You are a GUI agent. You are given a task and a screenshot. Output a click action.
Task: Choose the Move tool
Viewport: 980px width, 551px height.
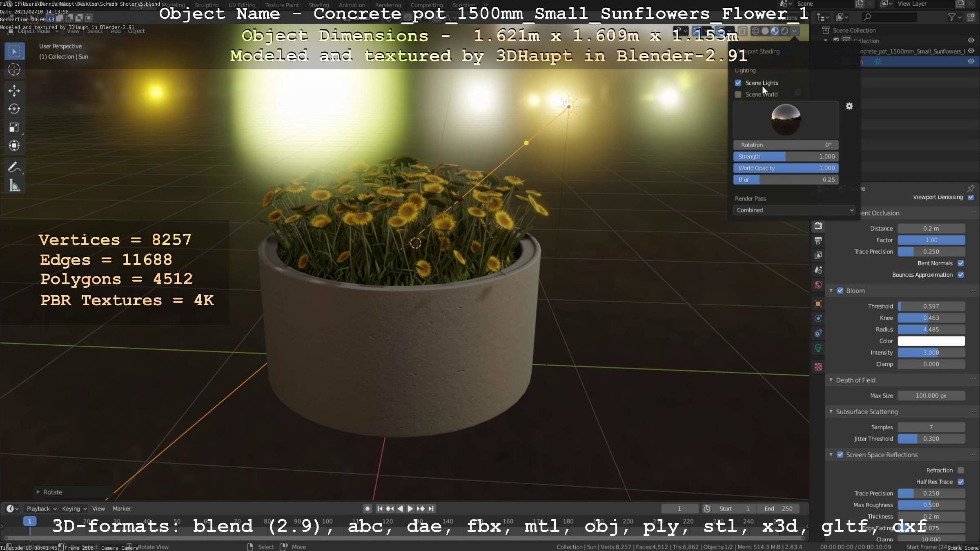pos(14,91)
